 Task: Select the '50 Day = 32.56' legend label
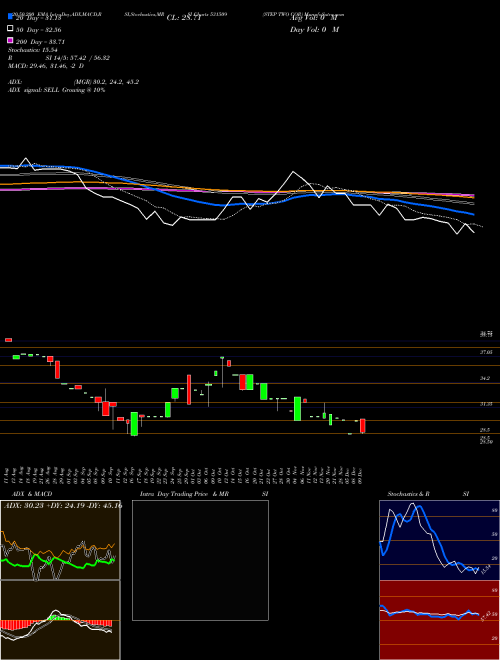tap(39, 30)
